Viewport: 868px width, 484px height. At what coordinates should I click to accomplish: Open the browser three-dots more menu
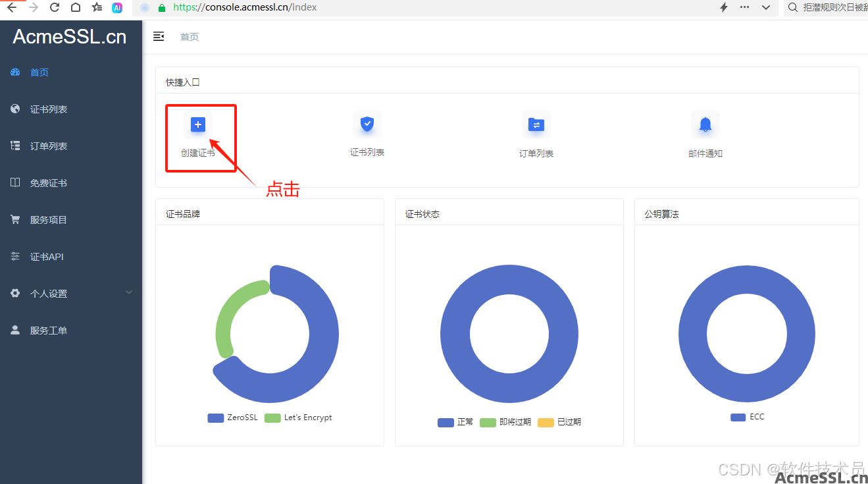(745, 7)
